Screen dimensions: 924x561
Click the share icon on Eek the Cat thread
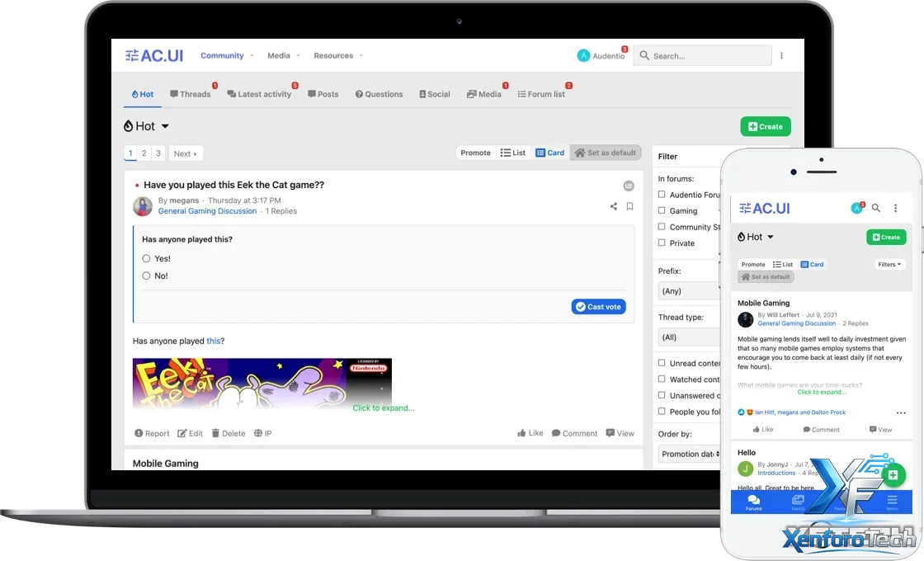pos(614,206)
